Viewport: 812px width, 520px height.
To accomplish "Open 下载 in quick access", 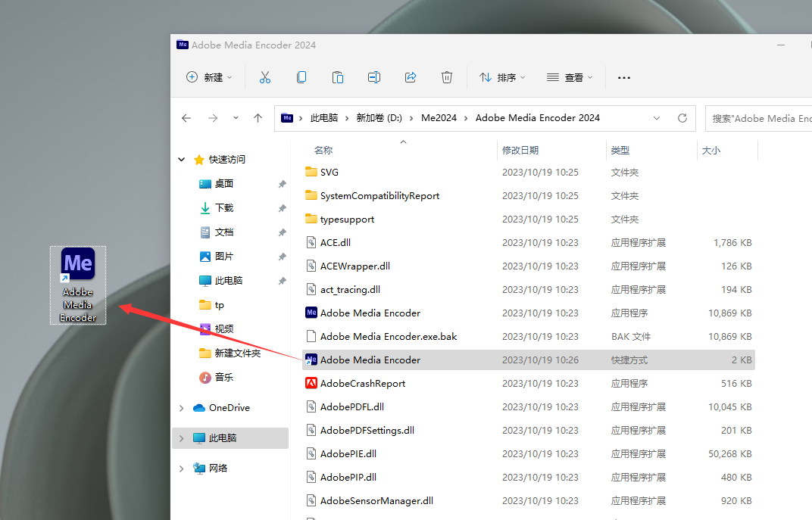I will click(x=224, y=208).
